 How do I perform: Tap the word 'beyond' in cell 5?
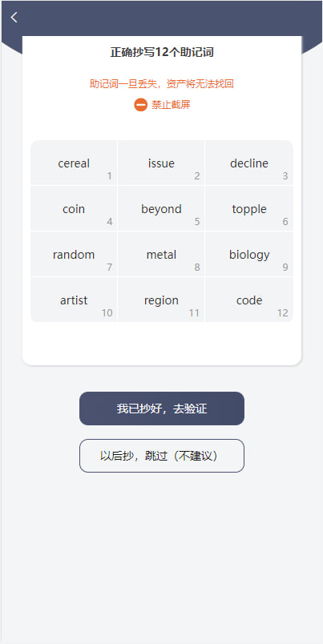pos(161,208)
